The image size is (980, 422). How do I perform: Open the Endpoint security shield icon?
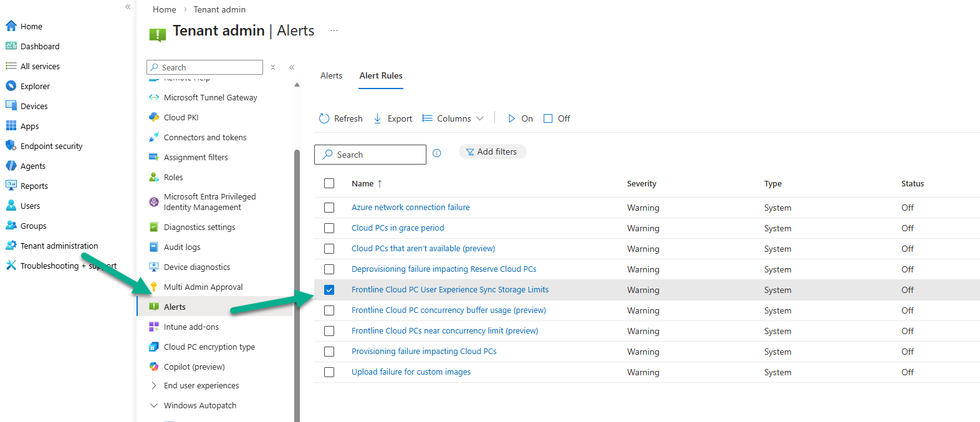click(x=11, y=146)
